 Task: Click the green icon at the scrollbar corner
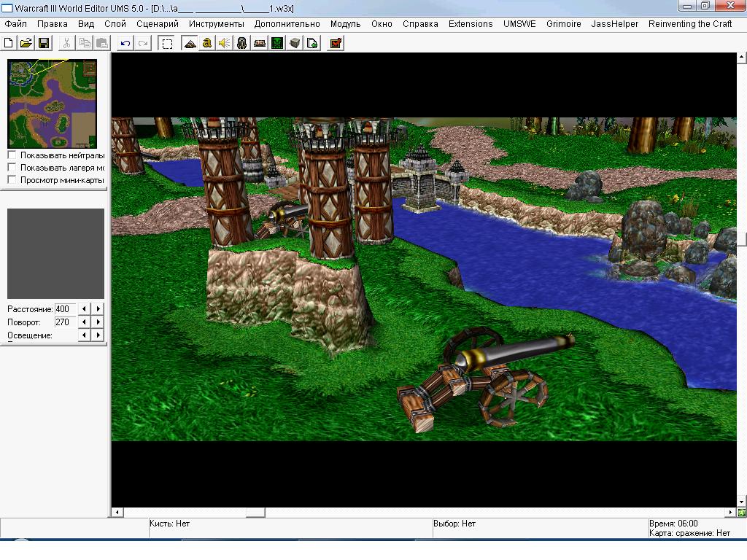pos(742,513)
